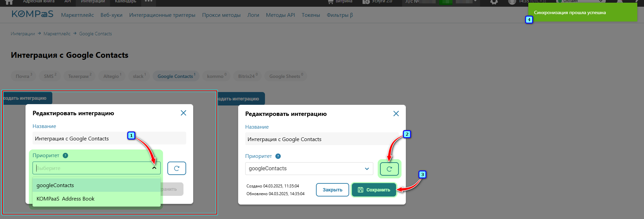Click the Интеграция с Google Contacts page heading
The height and width of the screenshot is (219, 644).
pyautogui.click(x=69, y=55)
